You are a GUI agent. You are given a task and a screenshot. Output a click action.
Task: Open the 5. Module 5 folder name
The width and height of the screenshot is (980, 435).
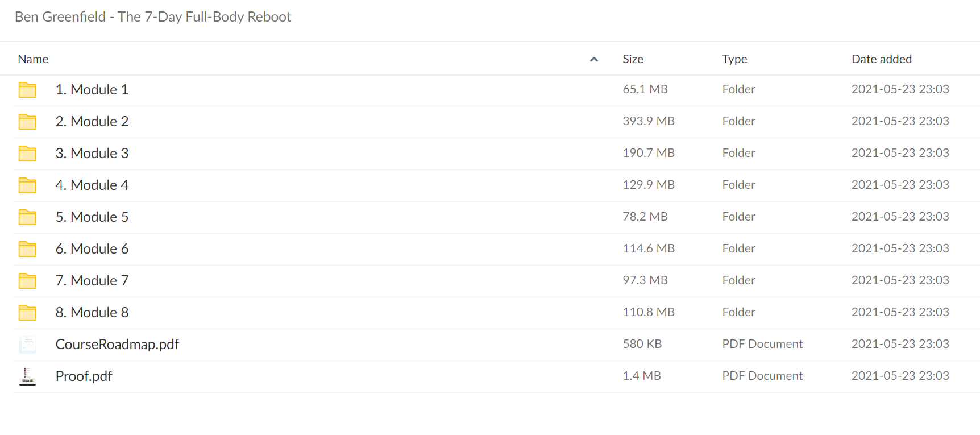pyautogui.click(x=92, y=217)
